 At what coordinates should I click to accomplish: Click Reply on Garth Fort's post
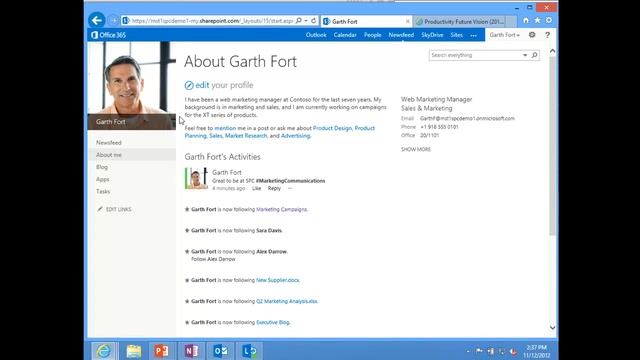coord(274,189)
